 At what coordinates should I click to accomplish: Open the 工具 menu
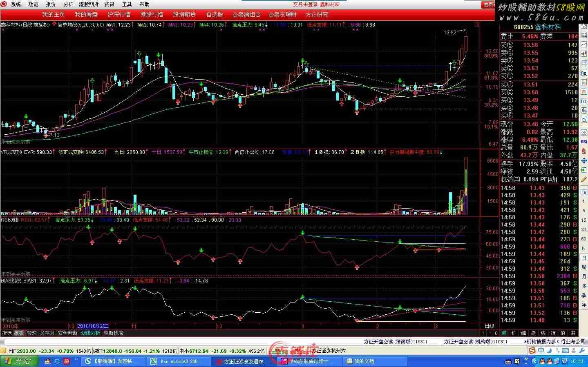127,4
